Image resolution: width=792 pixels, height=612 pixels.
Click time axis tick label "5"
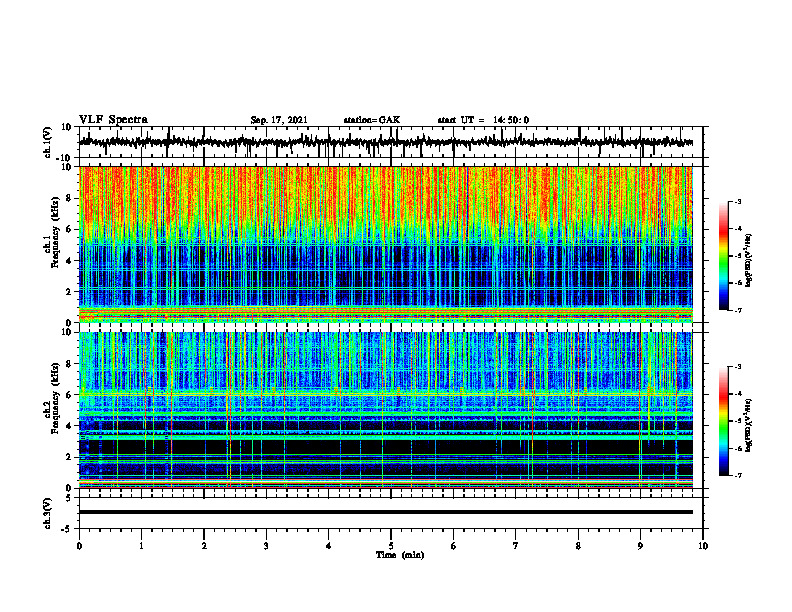[x=391, y=546]
